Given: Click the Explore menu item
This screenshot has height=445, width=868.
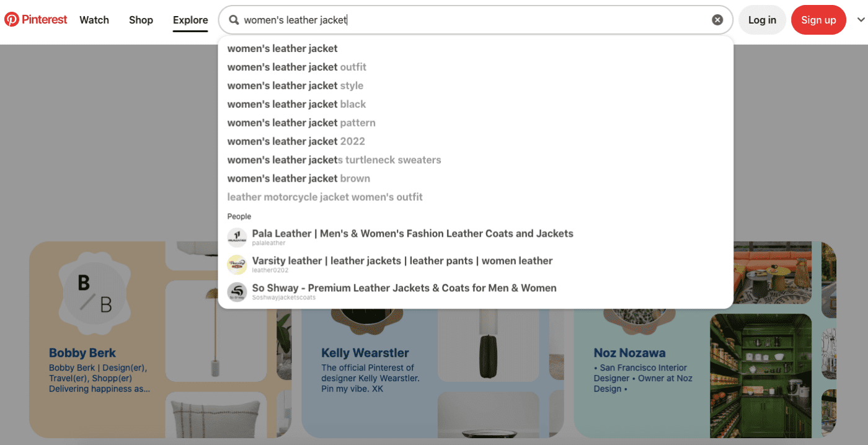Looking at the screenshot, I should [190, 19].
